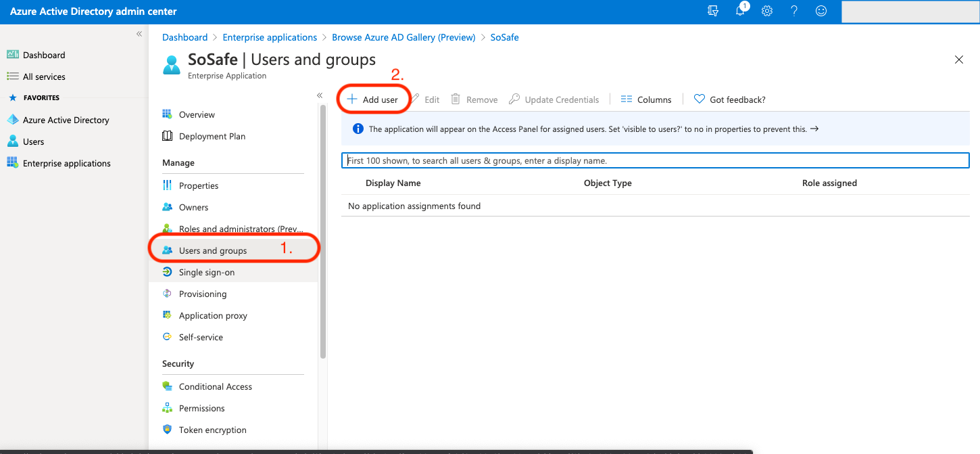
Task: Open Single sign-on settings
Action: [205, 272]
